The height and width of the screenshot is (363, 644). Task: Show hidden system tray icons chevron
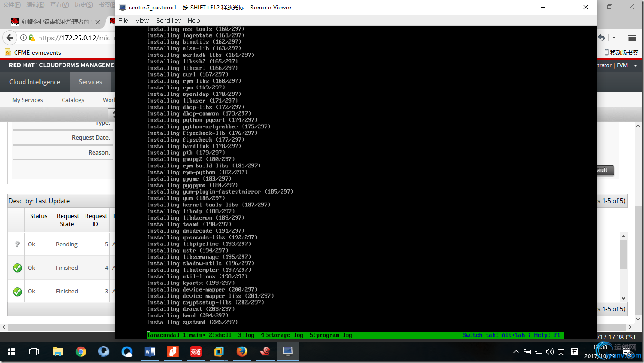click(x=517, y=352)
